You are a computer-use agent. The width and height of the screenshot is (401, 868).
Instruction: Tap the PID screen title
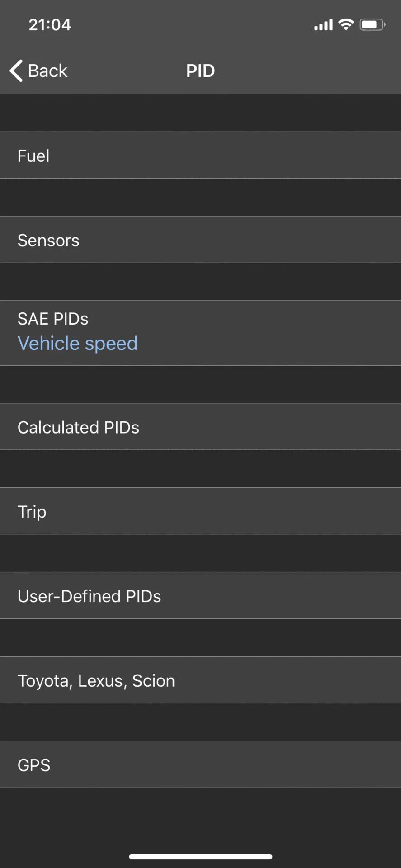pos(200,71)
